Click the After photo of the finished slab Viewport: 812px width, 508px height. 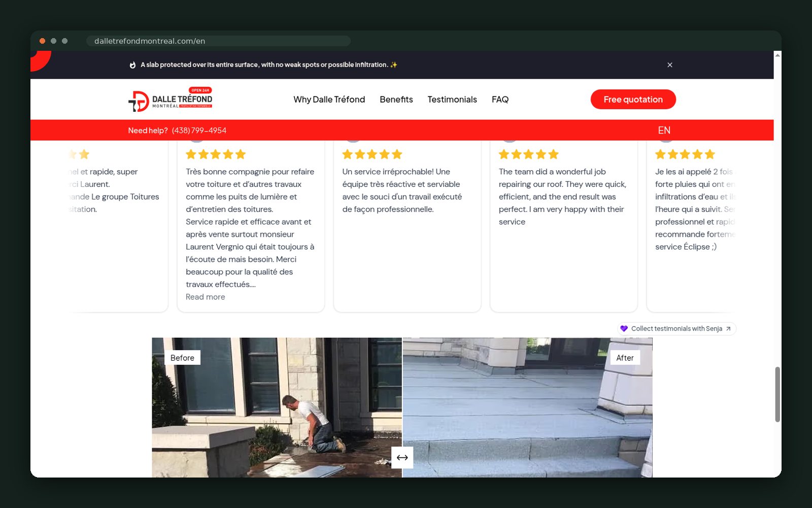[x=527, y=407]
